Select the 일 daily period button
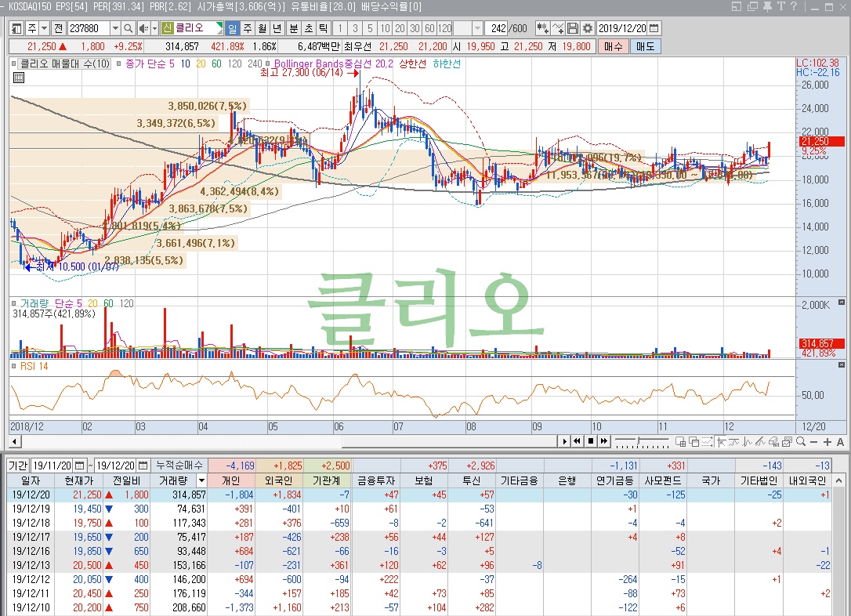The image size is (851, 616). coord(232,28)
